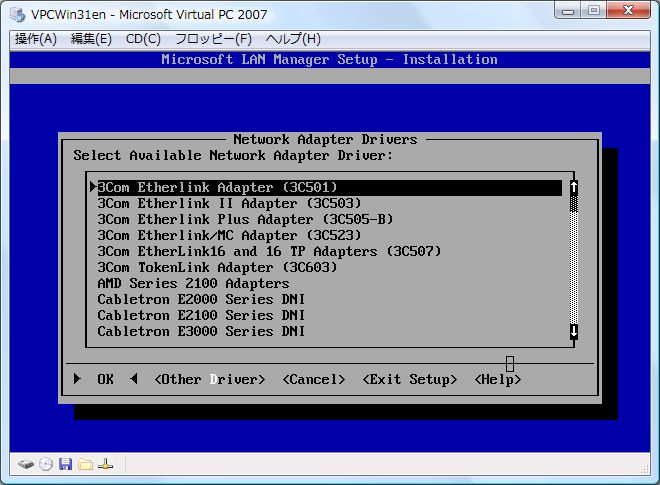Click the floppy disk icon in status bar
The image size is (660, 485).
point(65,464)
